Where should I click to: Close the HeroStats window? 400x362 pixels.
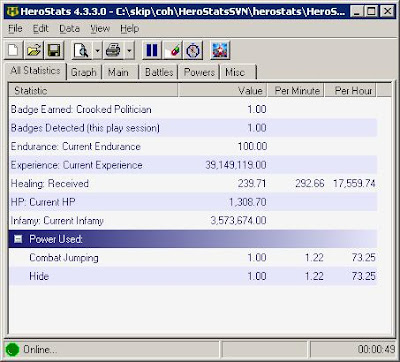[x=387, y=12]
